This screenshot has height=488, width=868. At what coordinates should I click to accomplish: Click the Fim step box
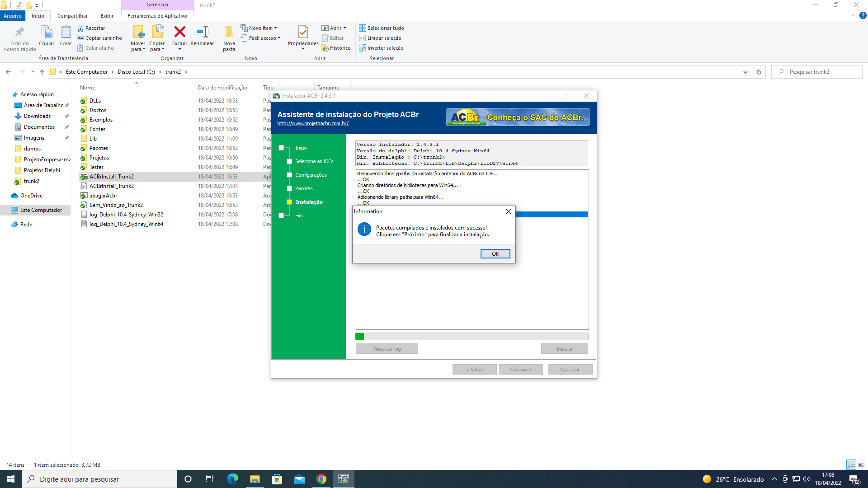[281, 216]
